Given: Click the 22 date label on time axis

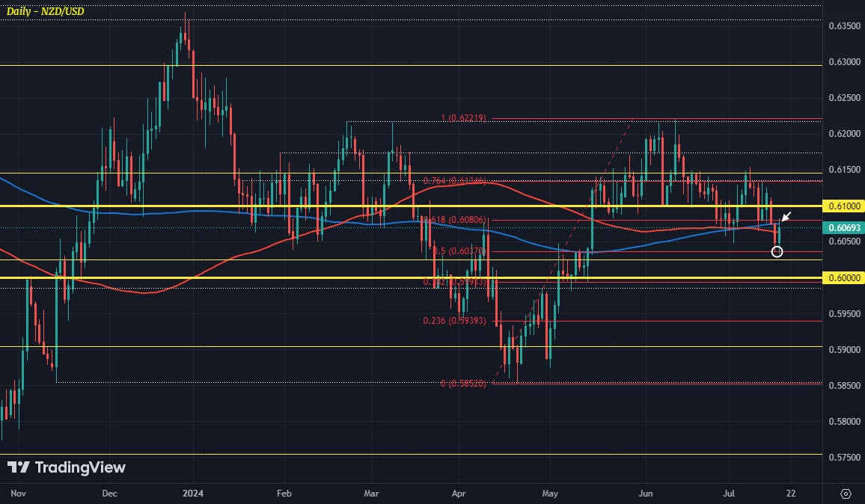Looking at the screenshot, I should pos(791,493).
